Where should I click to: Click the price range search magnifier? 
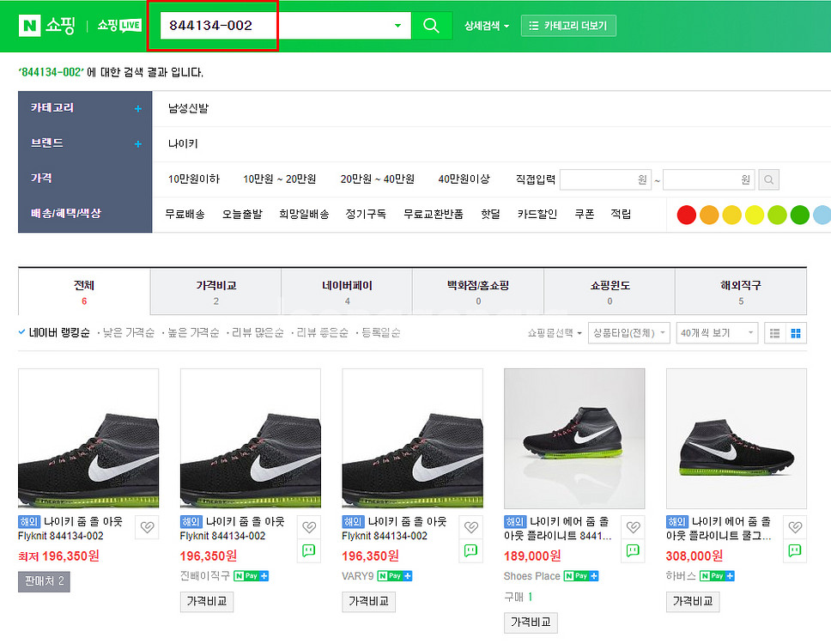pyautogui.click(x=769, y=180)
